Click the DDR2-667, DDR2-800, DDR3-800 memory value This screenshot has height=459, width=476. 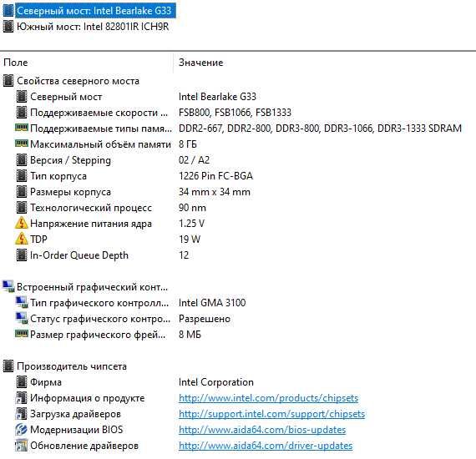coord(321,129)
